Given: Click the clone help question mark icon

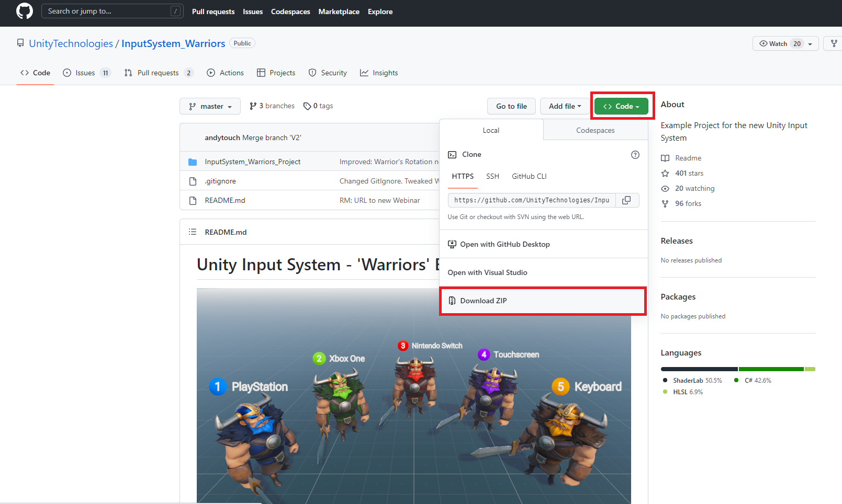Looking at the screenshot, I should coord(635,155).
